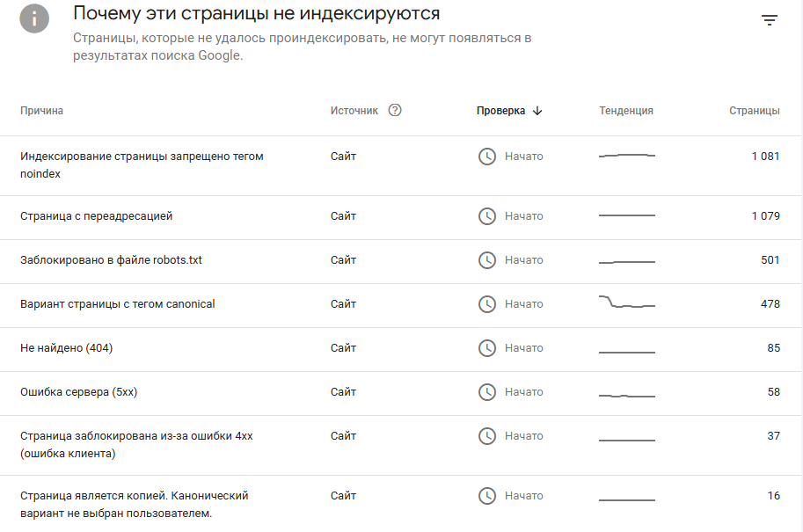The image size is (803, 532).
Task: Click the Источник column header
Action: point(354,111)
